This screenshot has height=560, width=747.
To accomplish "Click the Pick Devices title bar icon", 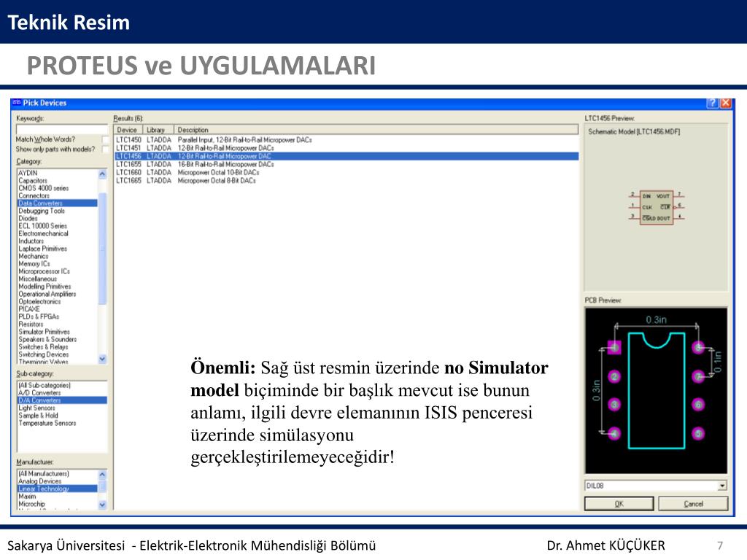I will coord(17,102).
